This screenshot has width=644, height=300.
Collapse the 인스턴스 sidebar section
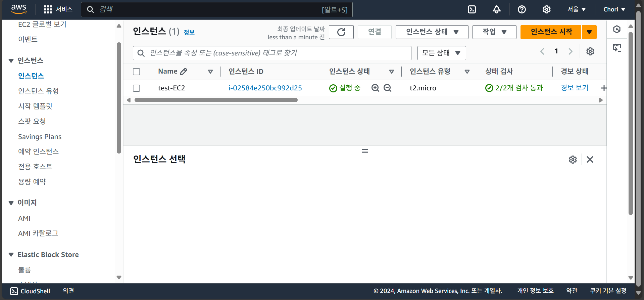click(x=11, y=61)
